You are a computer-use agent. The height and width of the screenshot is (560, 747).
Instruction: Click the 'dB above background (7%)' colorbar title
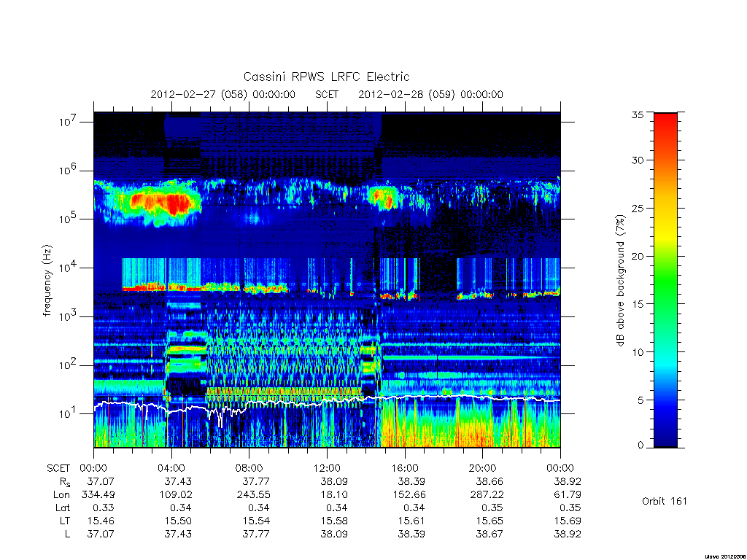pyautogui.click(x=620, y=281)
